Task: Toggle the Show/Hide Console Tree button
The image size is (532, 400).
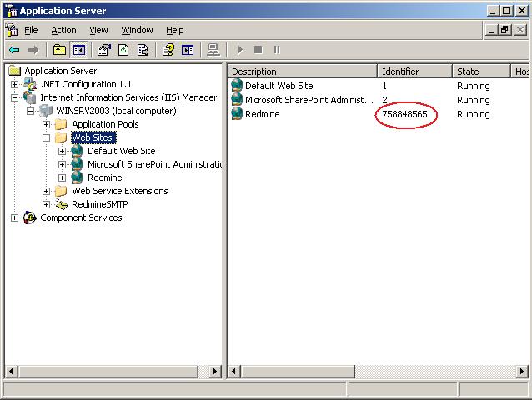Action: (78, 50)
